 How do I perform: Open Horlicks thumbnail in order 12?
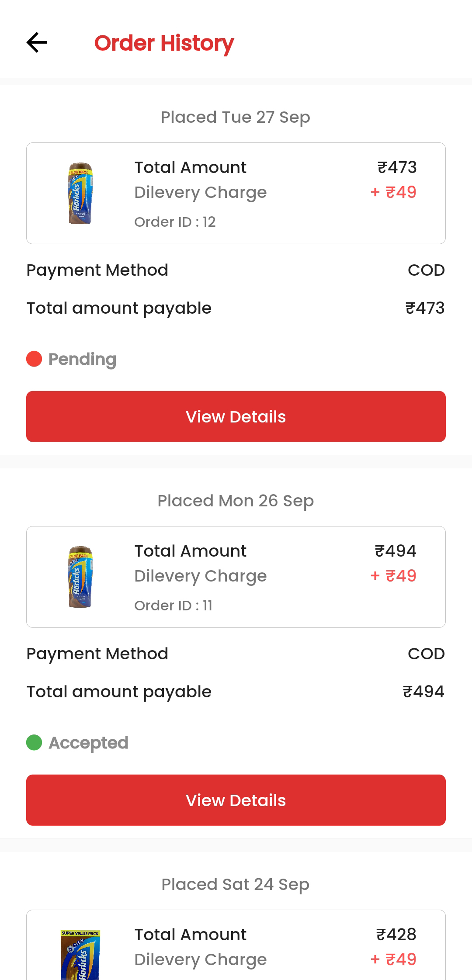(80, 193)
